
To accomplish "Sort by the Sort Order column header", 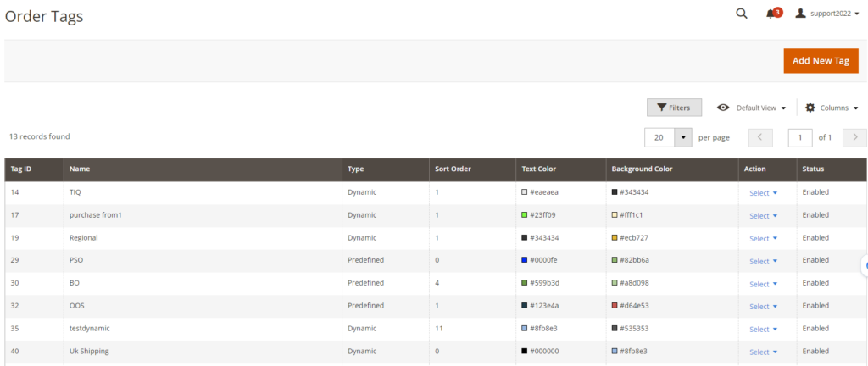I will click(x=453, y=169).
